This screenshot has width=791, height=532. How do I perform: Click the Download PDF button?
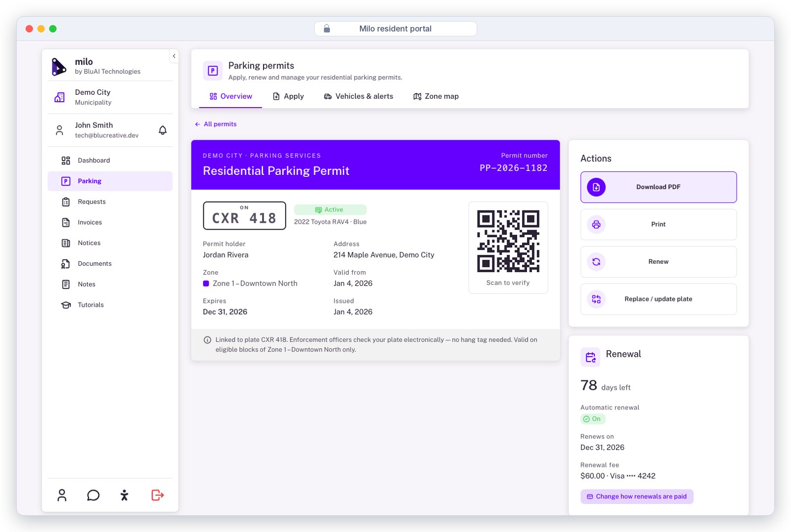tap(659, 187)
